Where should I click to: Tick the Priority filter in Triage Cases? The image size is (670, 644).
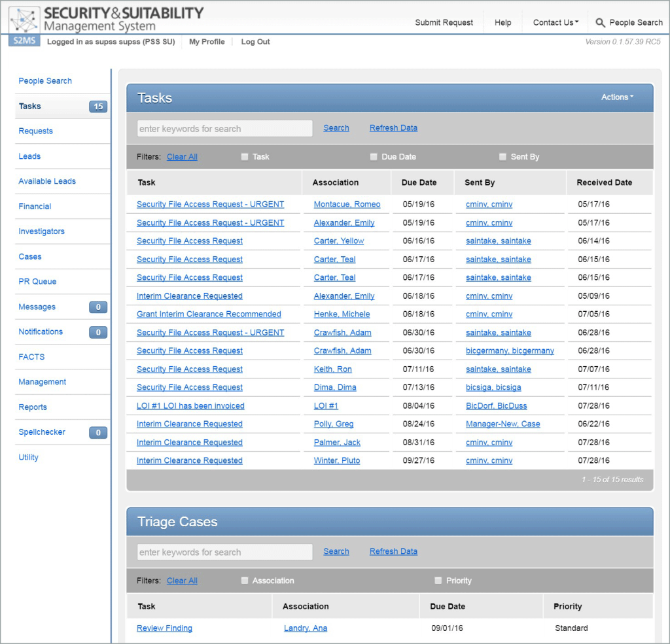(x=438, y=581)
